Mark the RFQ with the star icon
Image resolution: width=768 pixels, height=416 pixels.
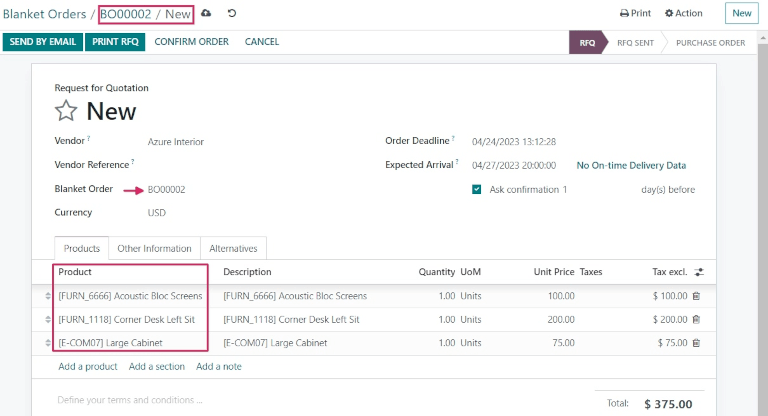point(66,111)
